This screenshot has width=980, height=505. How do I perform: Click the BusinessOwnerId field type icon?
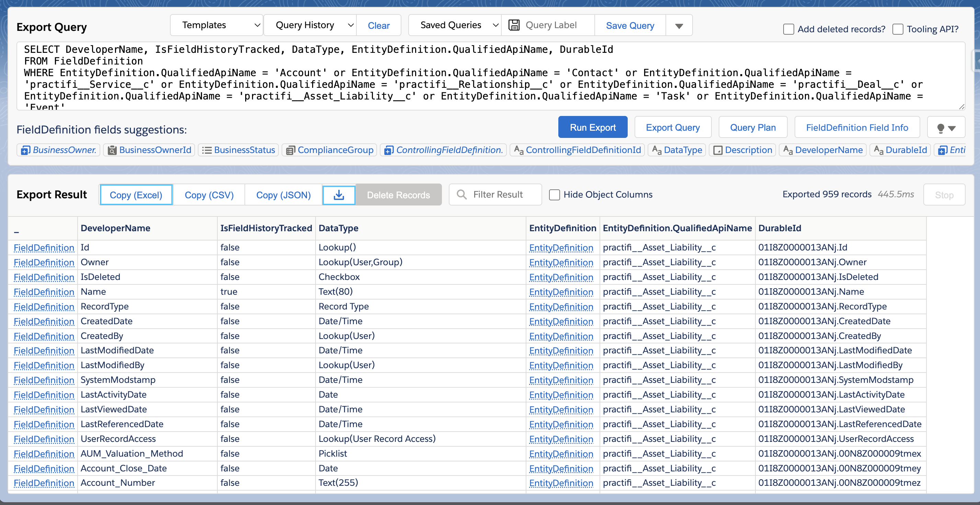pos(112,151)
